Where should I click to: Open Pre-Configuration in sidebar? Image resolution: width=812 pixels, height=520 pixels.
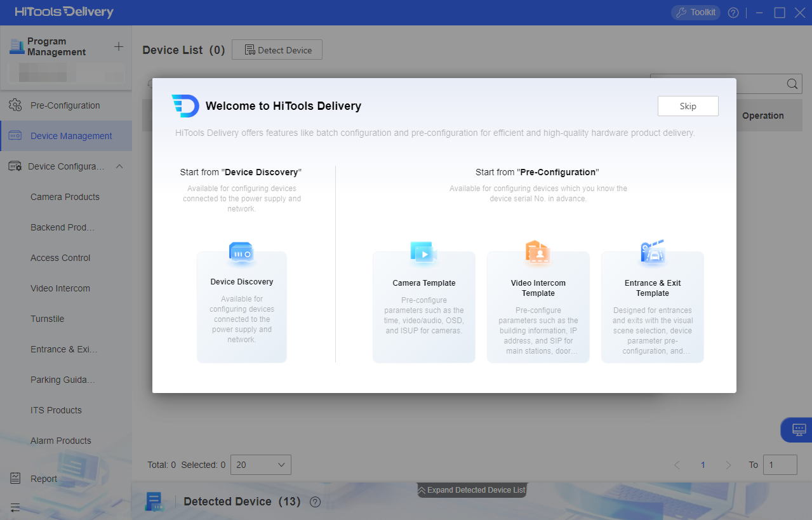coord(65,105)
